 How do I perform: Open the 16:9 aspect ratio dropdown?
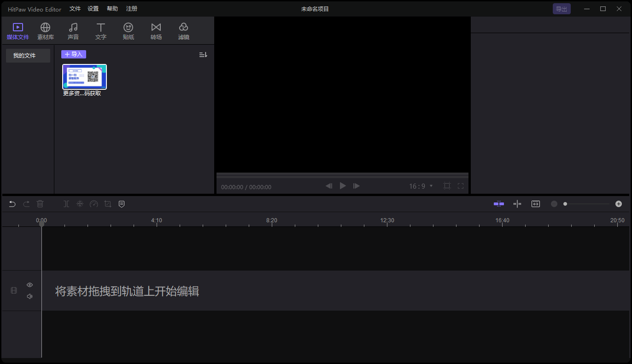click(421, 186)
